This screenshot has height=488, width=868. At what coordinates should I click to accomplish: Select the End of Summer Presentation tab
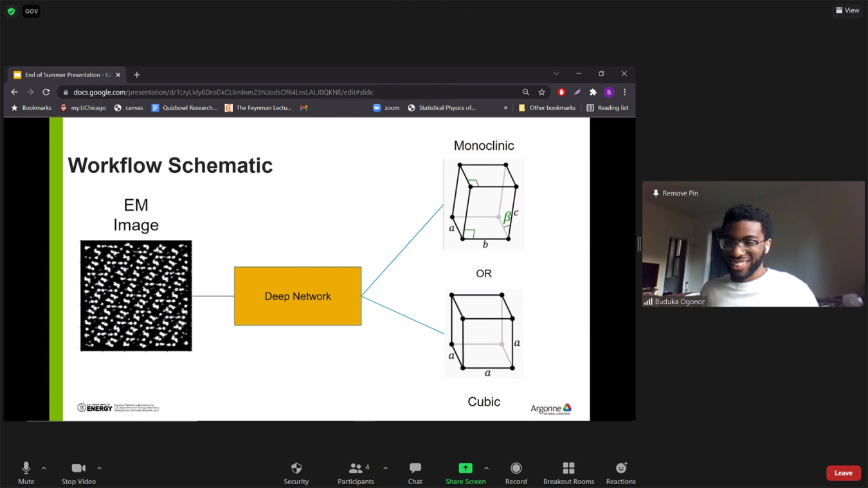pyautogui.click(x=67, y=75)
